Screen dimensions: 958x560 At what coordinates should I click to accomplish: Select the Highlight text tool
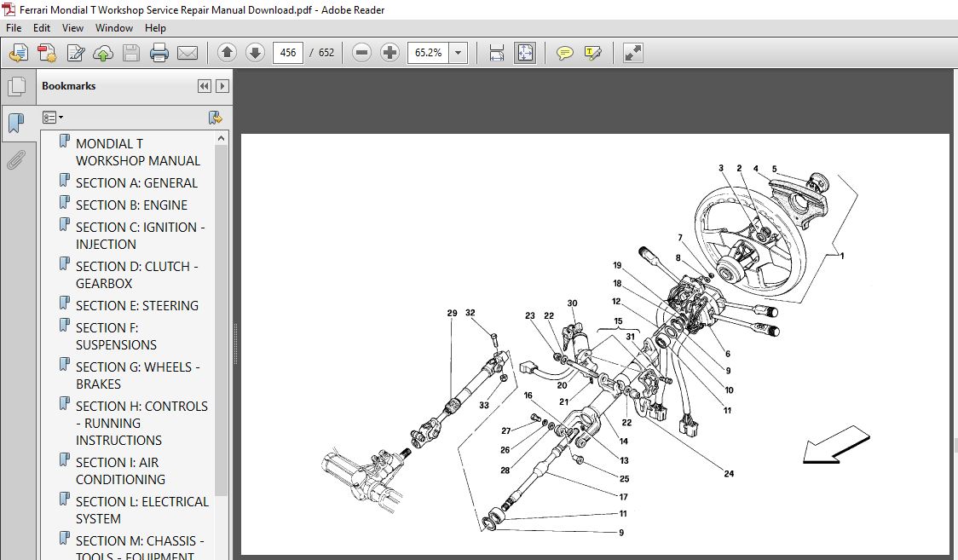pyautogui.click(x=592, y=53)
